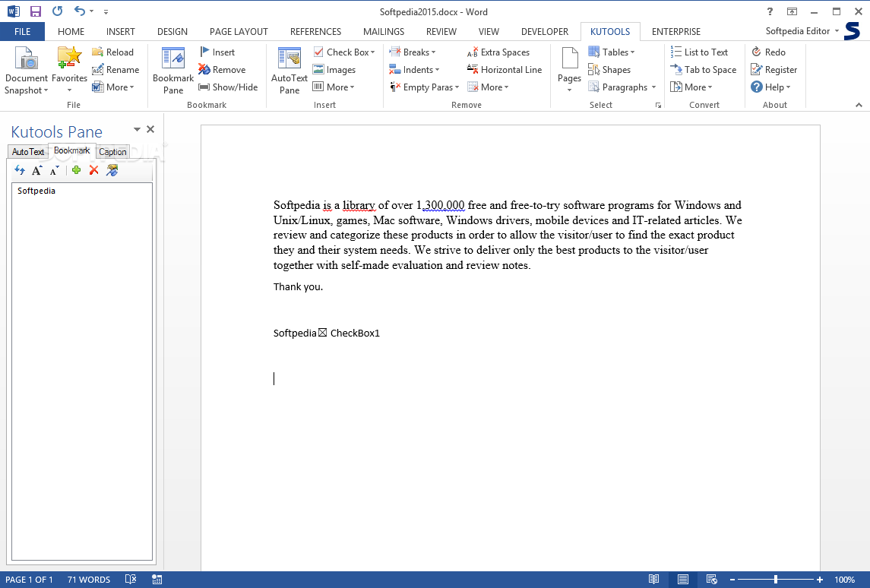Switch to REFERENCES tab
Image resolution: width=870 pixels, height=588 pixels.
click(x=316, y=32)
